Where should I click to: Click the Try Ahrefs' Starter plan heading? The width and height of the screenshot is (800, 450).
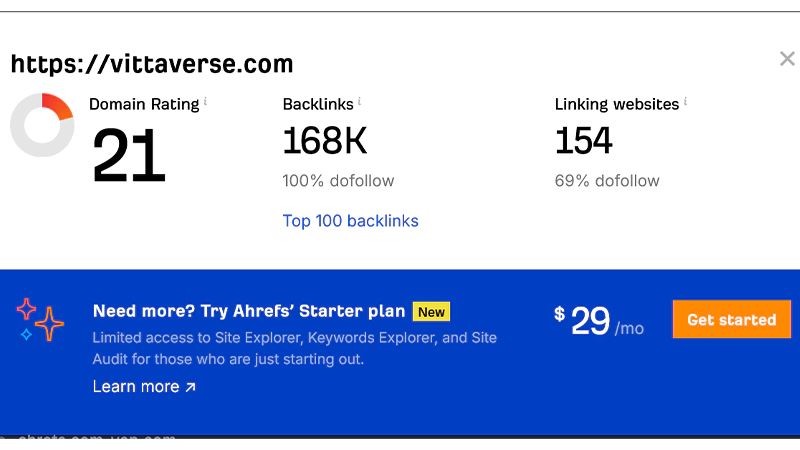(x=249, y=310)
